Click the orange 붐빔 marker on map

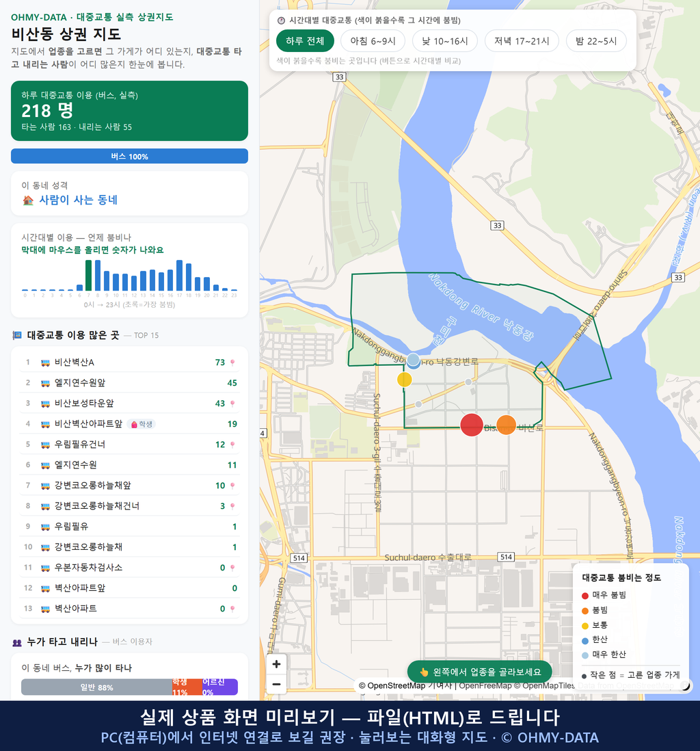tap(506, 425)
